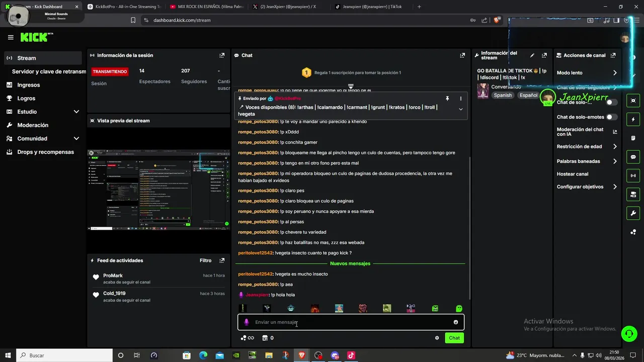Bookmark this page icon in address bar
The height and width of the screenshot is (362, 644).
pos(133,20)
